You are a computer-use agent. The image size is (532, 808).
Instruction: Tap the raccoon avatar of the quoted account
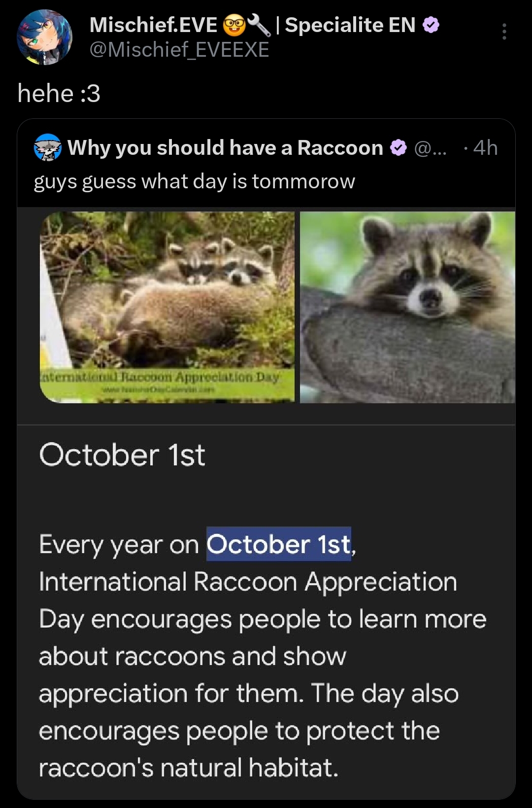coord(48,147)
